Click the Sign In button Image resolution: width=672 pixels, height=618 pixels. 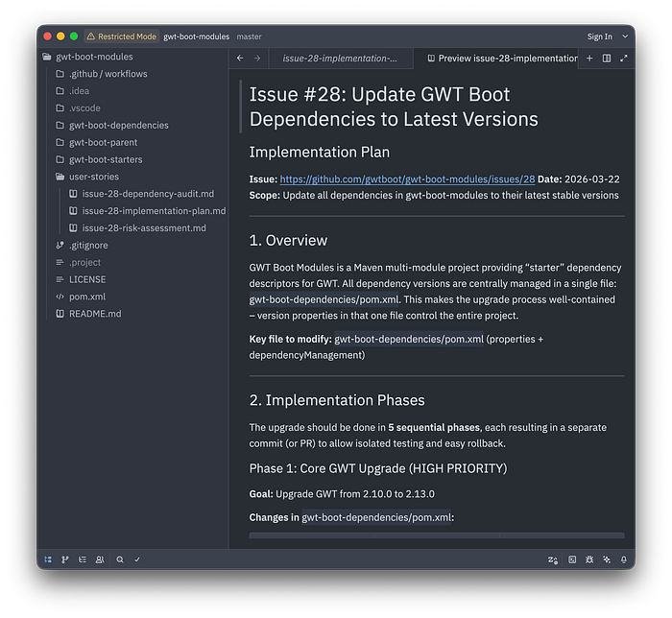[x=599, y=36]
